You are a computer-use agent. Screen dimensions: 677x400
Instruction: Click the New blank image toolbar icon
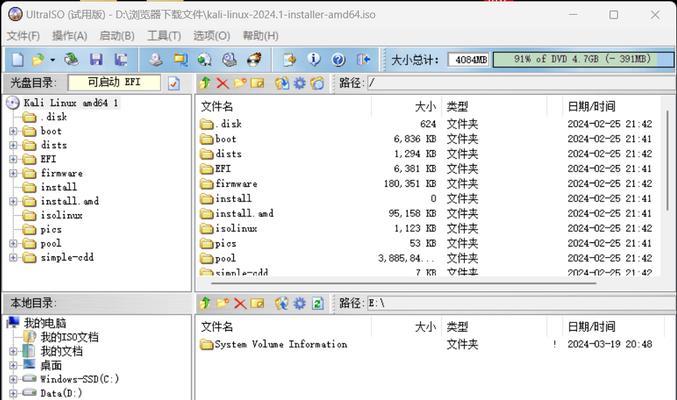(17, 59)
